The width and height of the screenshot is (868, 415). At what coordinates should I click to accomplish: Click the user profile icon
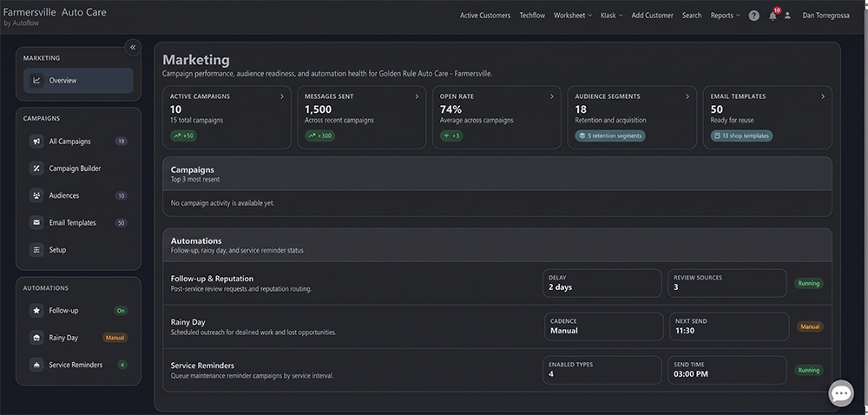787,16
